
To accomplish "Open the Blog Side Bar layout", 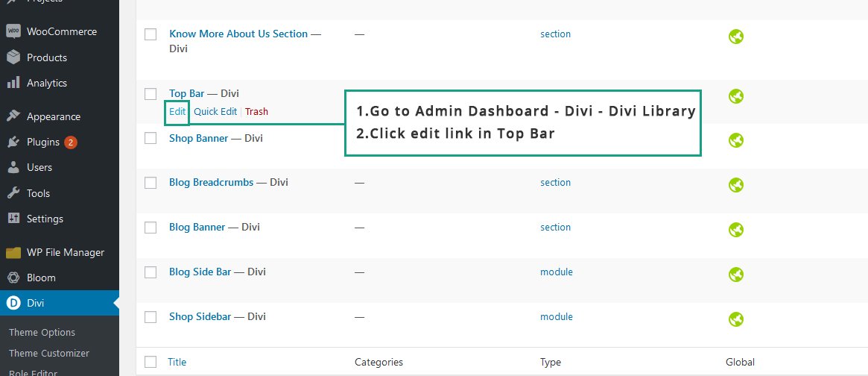I will pos(200,272).
